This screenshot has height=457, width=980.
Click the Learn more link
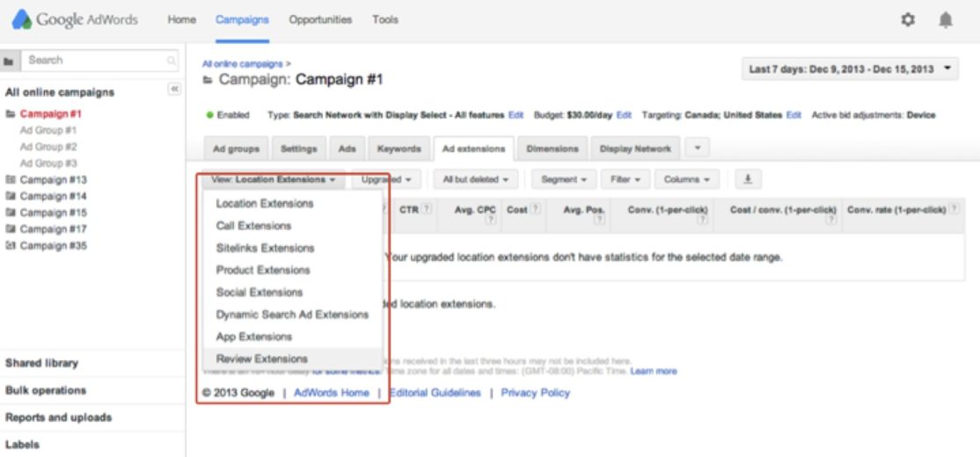[x=653, y=371]
